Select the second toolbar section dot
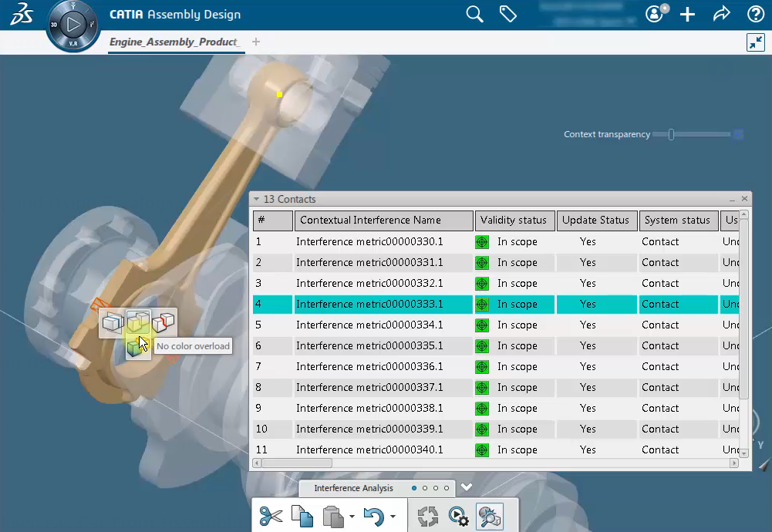 point(425,488)
